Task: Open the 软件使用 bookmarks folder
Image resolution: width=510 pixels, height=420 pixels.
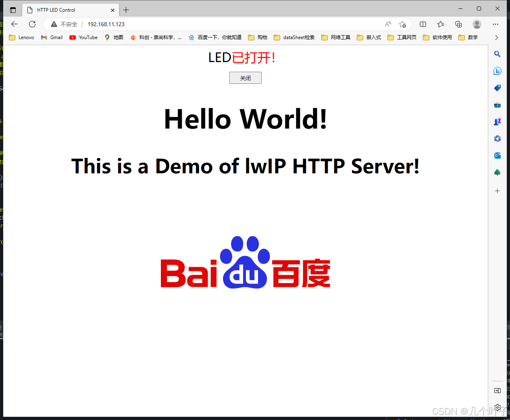Action: [x=437, y=37]
